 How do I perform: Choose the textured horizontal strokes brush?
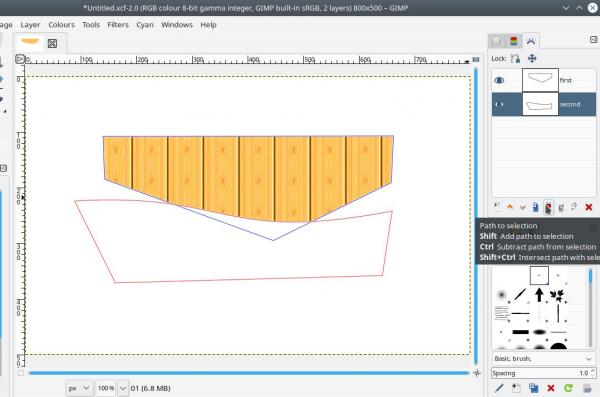pyautogui.click(x=501, y=314)
